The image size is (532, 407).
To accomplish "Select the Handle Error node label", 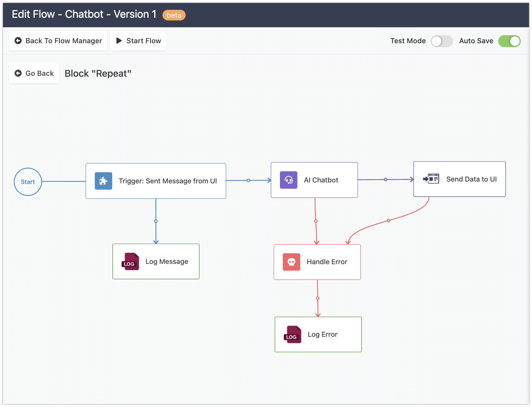I will pos(327,262).
